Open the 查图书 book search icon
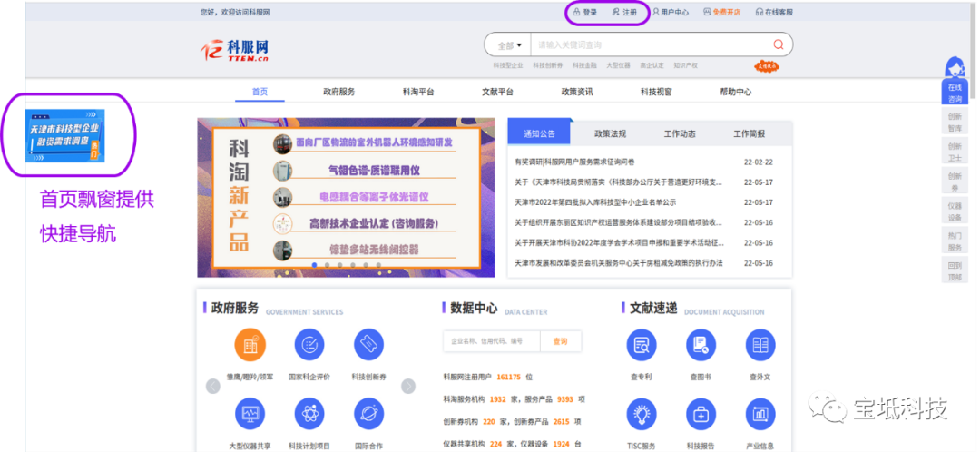The image size is (980, 452). [x=701, y=345]
